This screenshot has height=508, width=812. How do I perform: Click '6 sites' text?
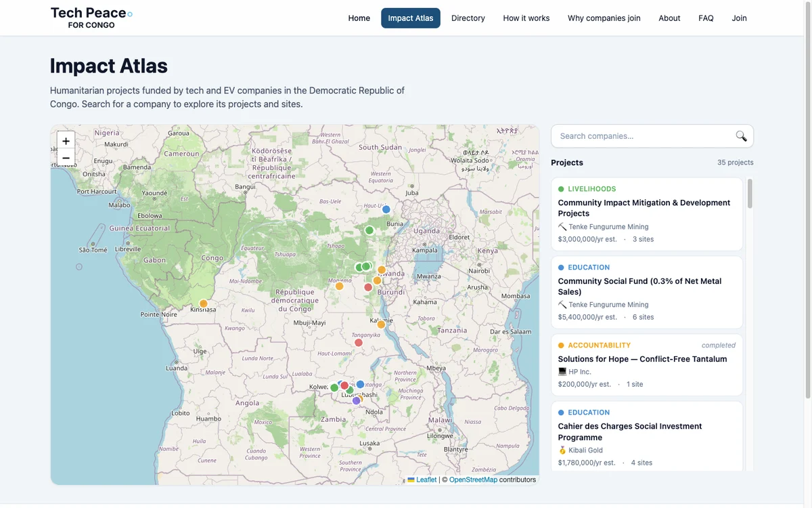[x=644, y=317]
